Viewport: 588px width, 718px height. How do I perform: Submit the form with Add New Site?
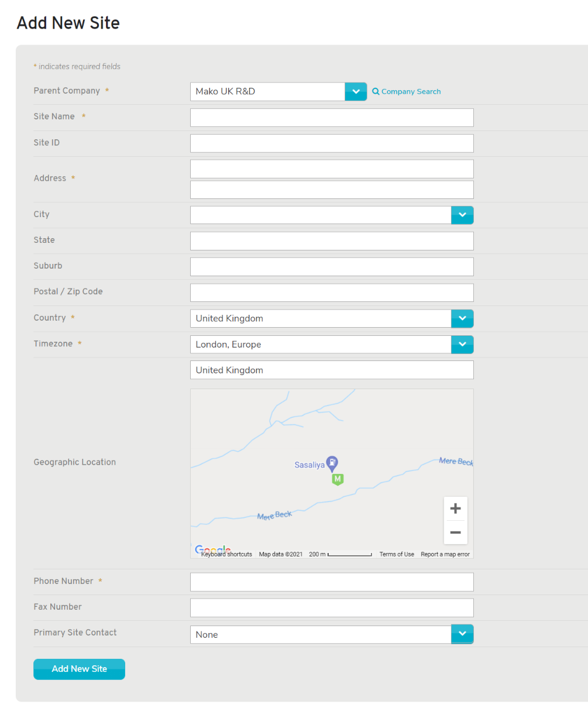tap(79, 669)
